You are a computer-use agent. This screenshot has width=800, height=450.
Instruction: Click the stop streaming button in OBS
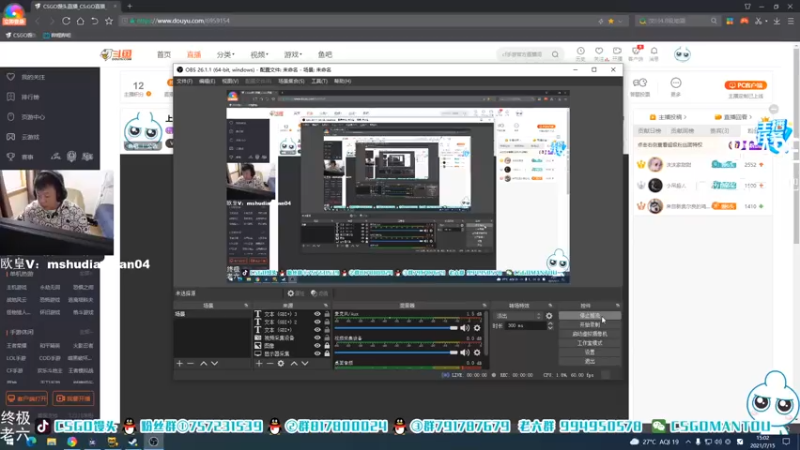click(x=590, y=316)
